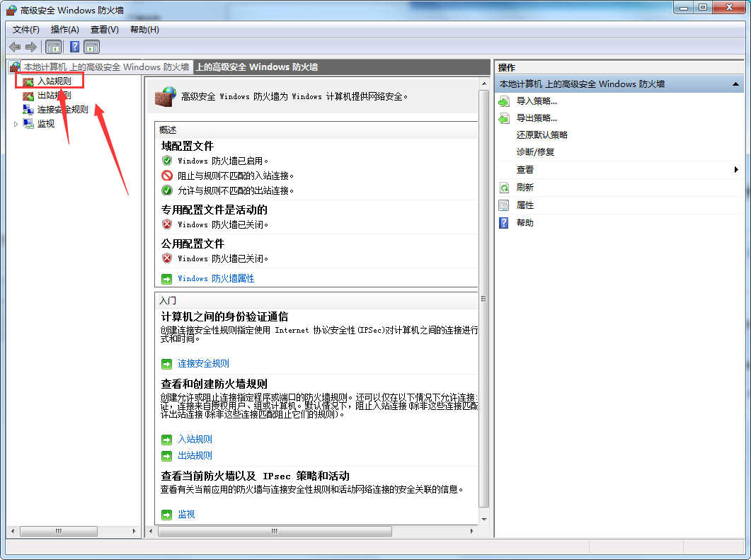Open the 文件(F) menu
Screen dimensions: 751x560
pos(26,29)
